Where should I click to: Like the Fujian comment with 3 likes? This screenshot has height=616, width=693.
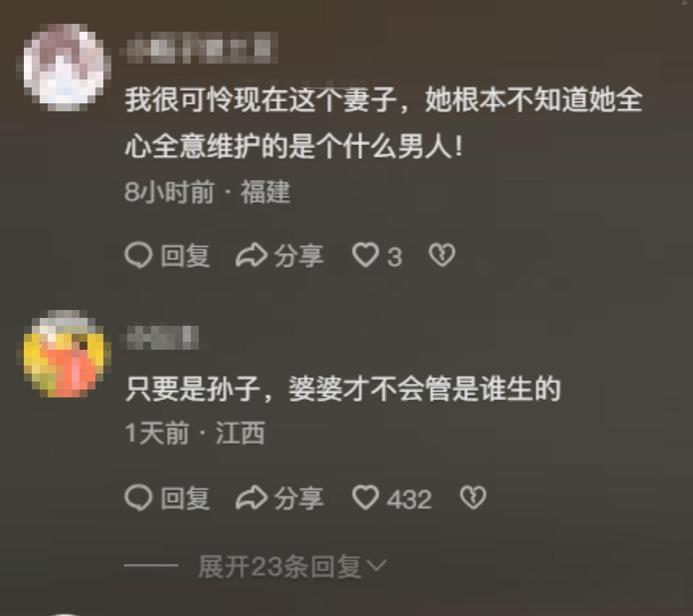[366, 256]
